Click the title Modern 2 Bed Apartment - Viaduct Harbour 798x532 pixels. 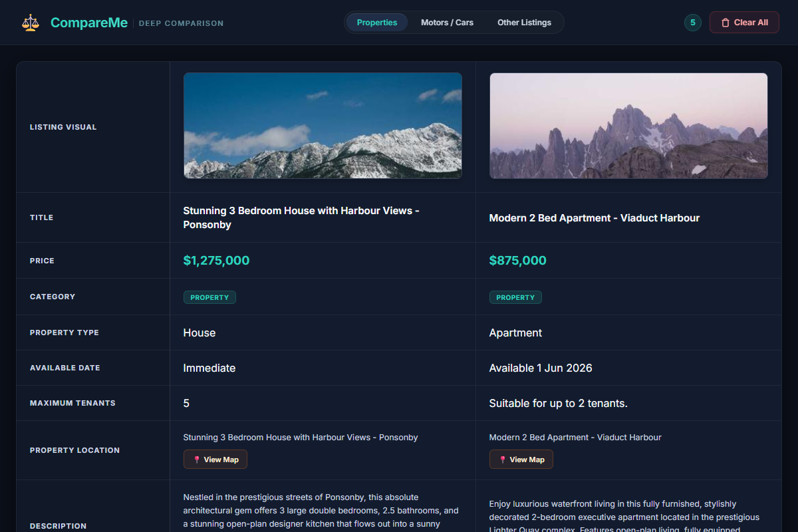pos(595,218)
